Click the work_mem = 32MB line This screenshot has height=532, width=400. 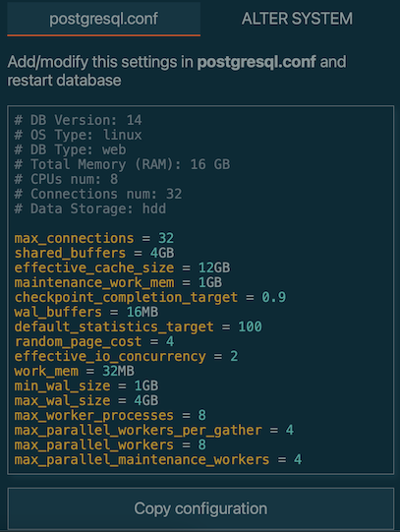tap(75, 371)
